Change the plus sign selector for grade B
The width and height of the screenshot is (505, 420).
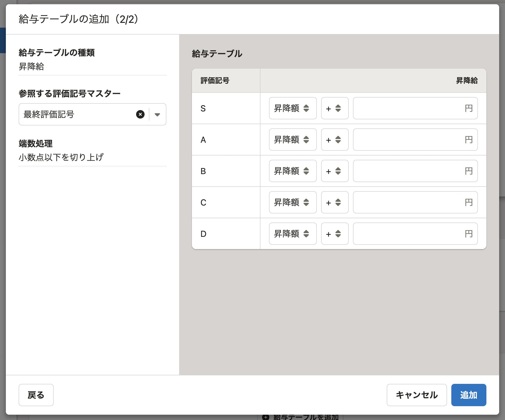(334, 171)
